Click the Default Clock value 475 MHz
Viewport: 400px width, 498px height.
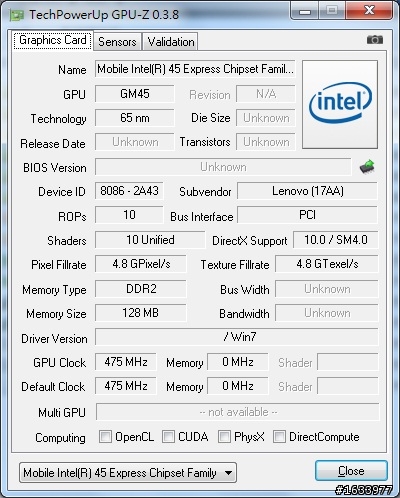coord(126,386)
